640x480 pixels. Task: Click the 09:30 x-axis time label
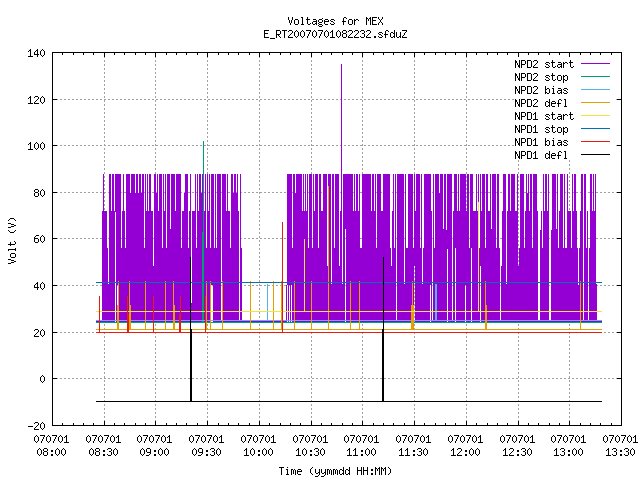coord(206,452)
